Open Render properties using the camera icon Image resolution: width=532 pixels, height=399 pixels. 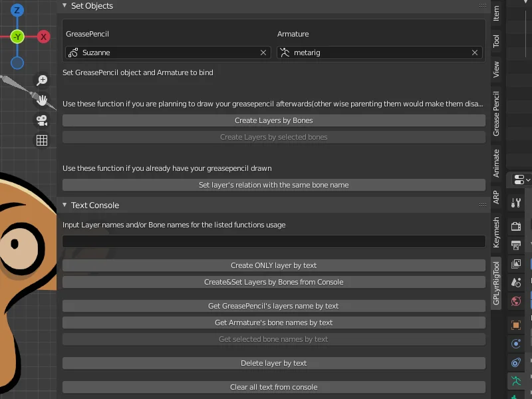pos(516,226)
